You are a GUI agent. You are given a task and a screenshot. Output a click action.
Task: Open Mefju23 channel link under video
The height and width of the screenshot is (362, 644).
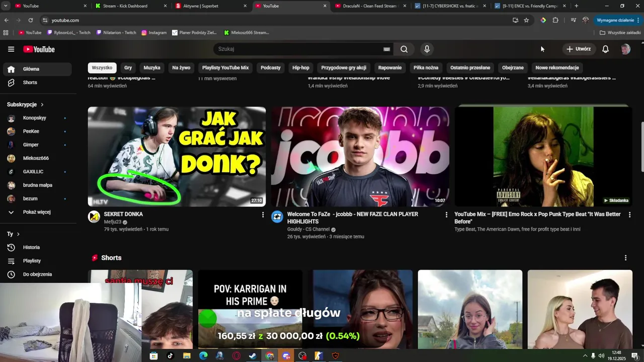point(113,222)
